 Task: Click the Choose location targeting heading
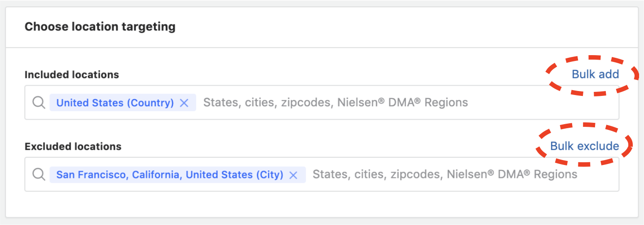100,27
